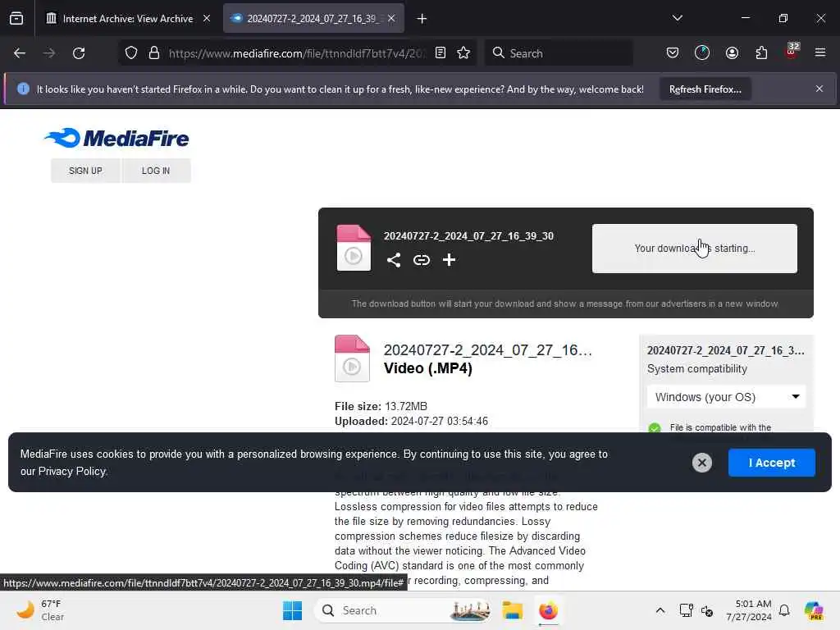Open the tracking protection shield icon
Viewport: 840px width, 630px height.
[x=131, y=53]
